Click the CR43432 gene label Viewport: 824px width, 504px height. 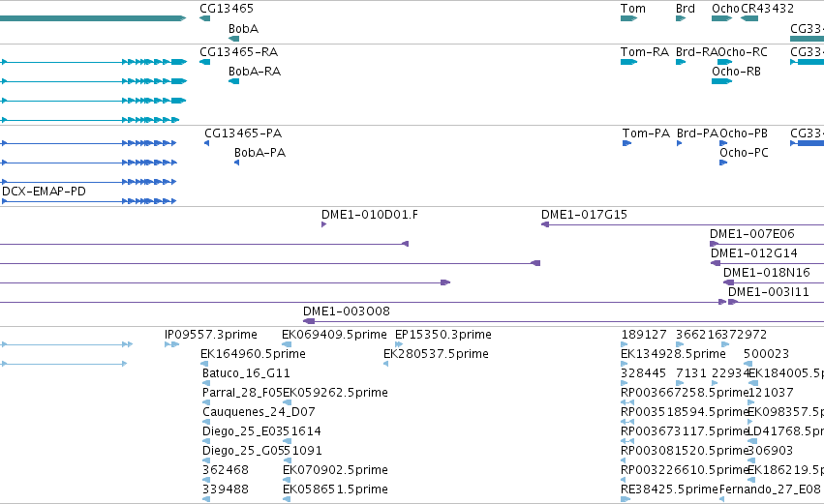click(x=767, y=9)
